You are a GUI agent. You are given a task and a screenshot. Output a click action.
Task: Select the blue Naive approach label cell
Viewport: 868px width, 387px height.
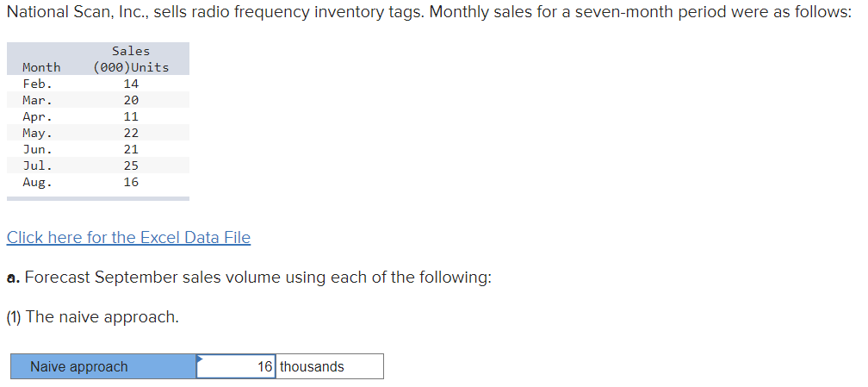(x=103, y=366)
